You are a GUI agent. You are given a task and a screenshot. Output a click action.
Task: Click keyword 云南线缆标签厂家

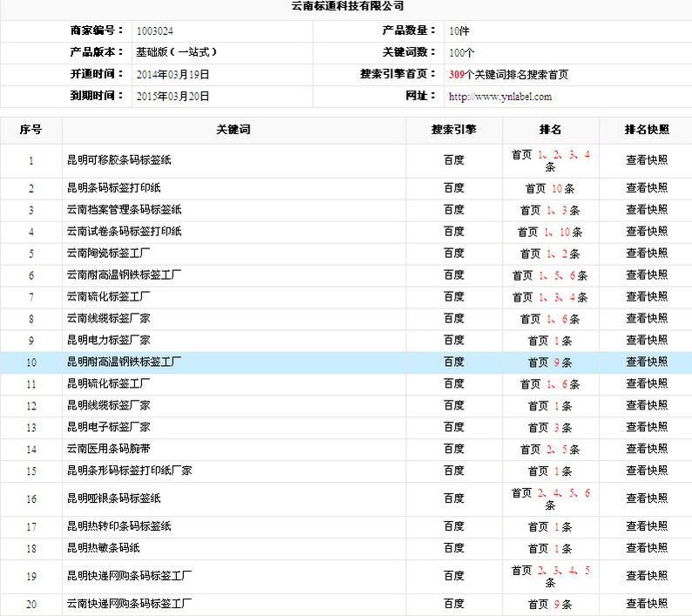[x=108, y=318]
